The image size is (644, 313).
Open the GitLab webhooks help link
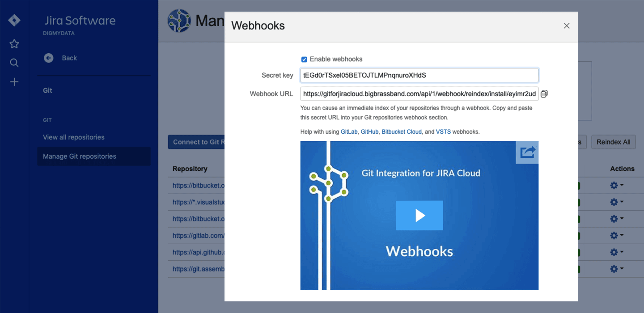point(349,132)
